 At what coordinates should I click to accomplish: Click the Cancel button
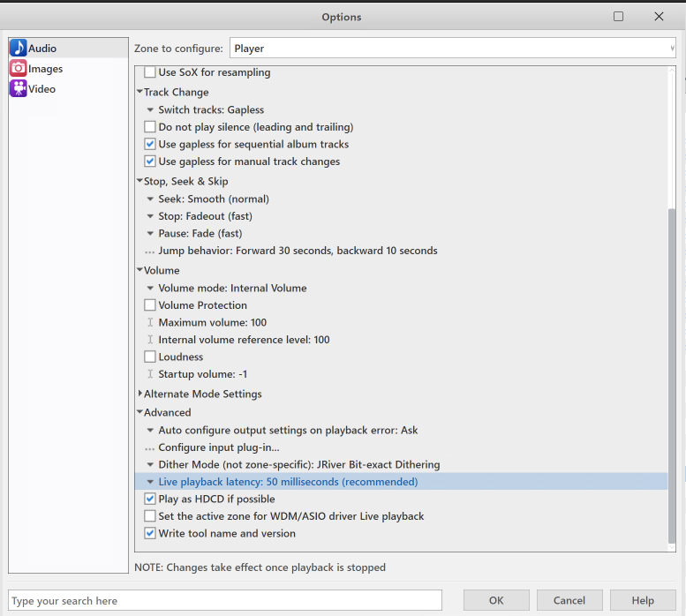(569, 600)
